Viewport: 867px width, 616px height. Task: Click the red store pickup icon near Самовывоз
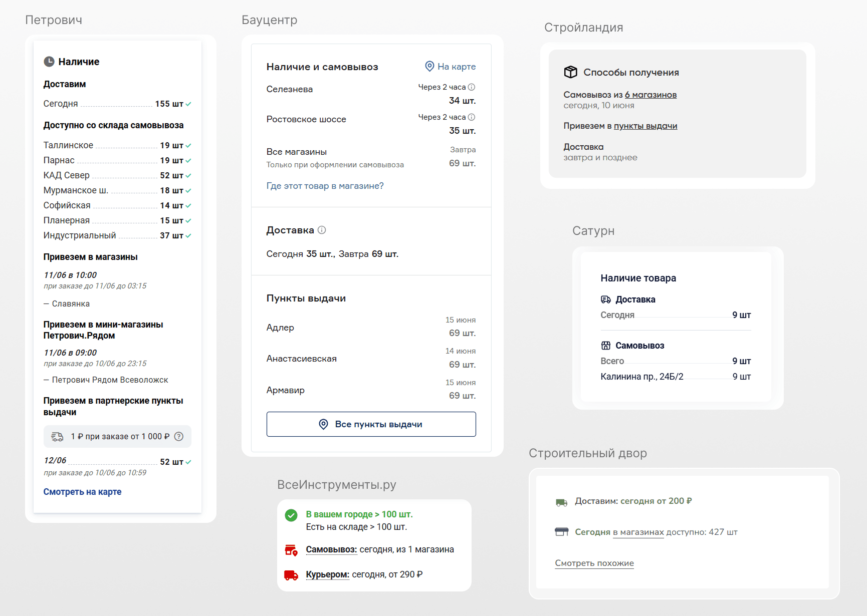[291, 550]
